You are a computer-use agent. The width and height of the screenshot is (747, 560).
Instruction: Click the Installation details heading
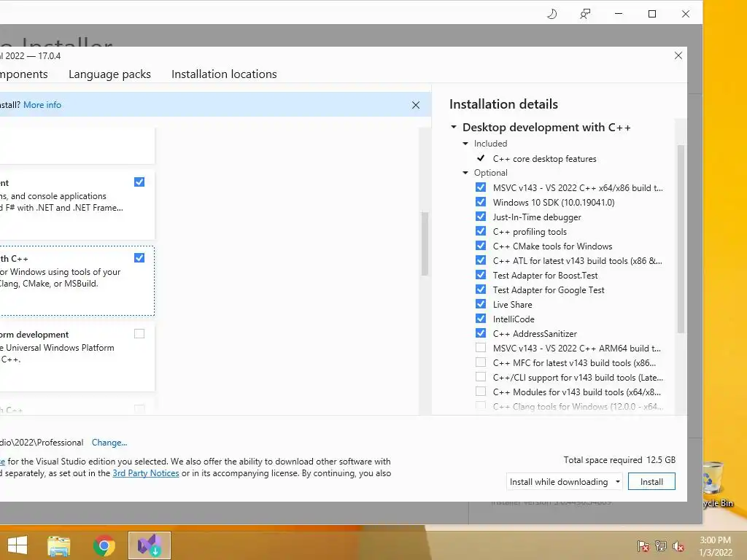503,104
